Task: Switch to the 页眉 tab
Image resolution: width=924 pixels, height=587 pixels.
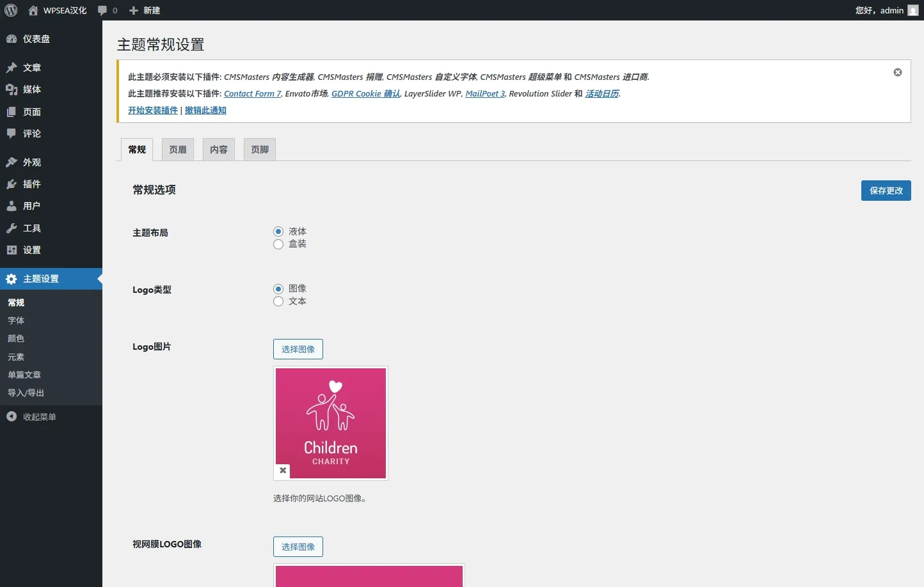Action: (178, 150)
